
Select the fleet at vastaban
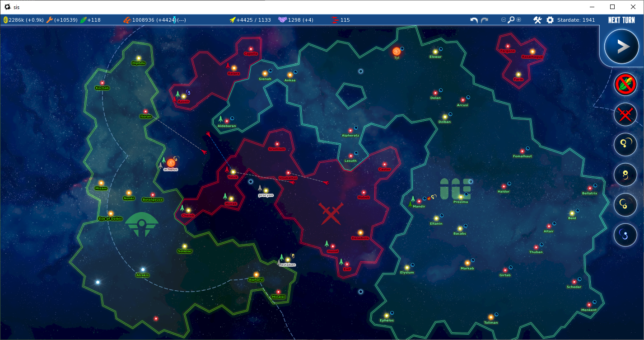tap(281, 257)
